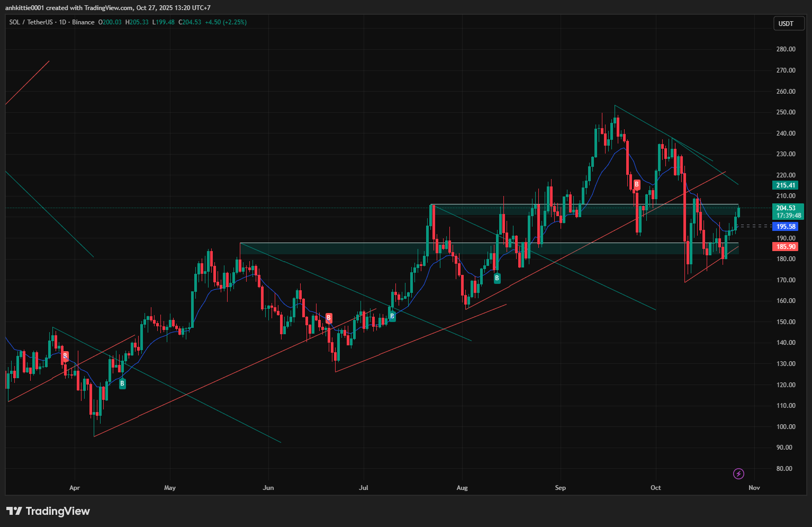
Task: Click the red B marker in late September
Action: tap(637, 185)
